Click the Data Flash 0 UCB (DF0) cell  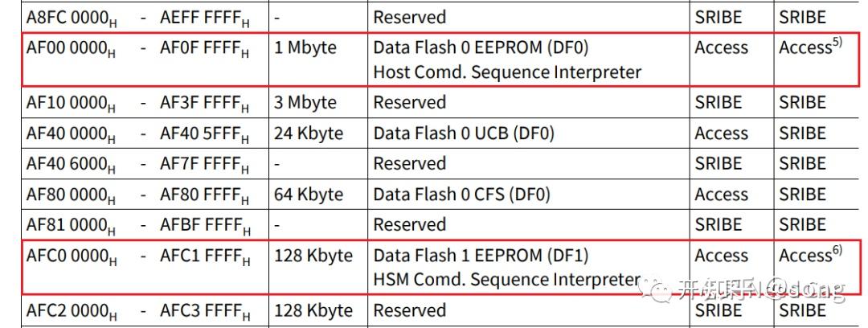point(464,133)
